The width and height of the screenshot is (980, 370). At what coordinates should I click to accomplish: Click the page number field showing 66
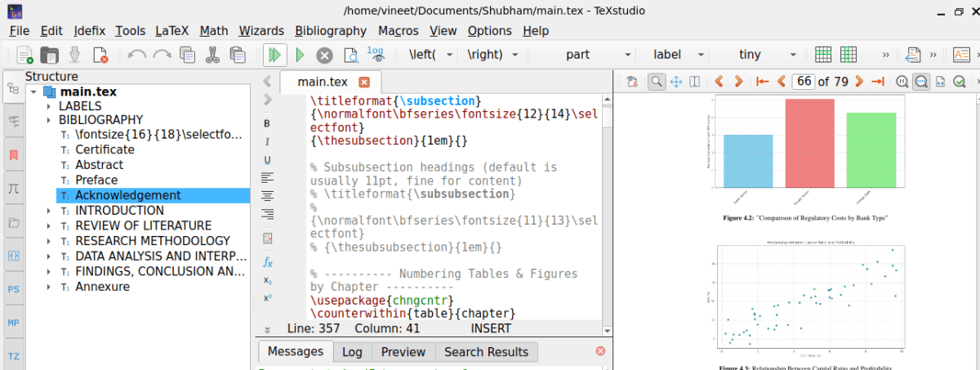(804, 81)
